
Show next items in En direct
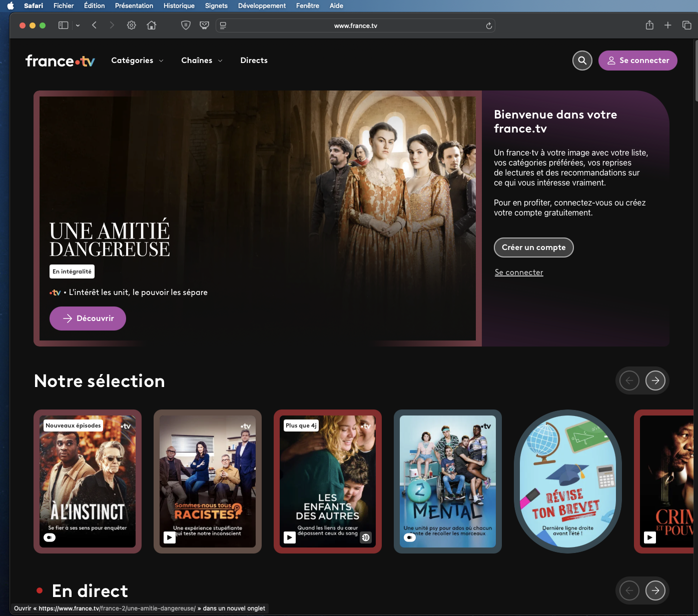(x=655, y=590)
